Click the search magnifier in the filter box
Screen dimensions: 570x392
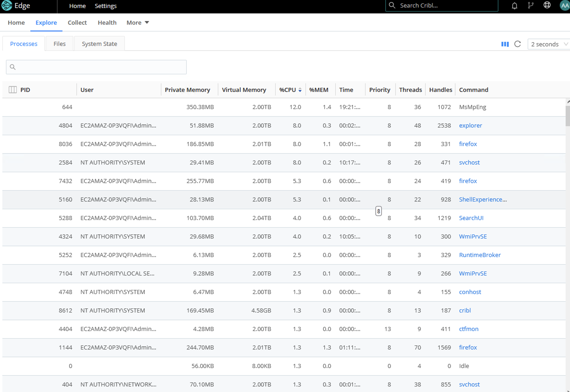click(13, 67)
